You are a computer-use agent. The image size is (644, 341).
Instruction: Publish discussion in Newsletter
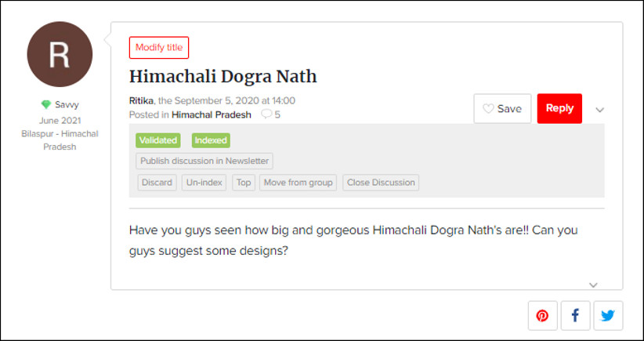(x=204, y=161)
